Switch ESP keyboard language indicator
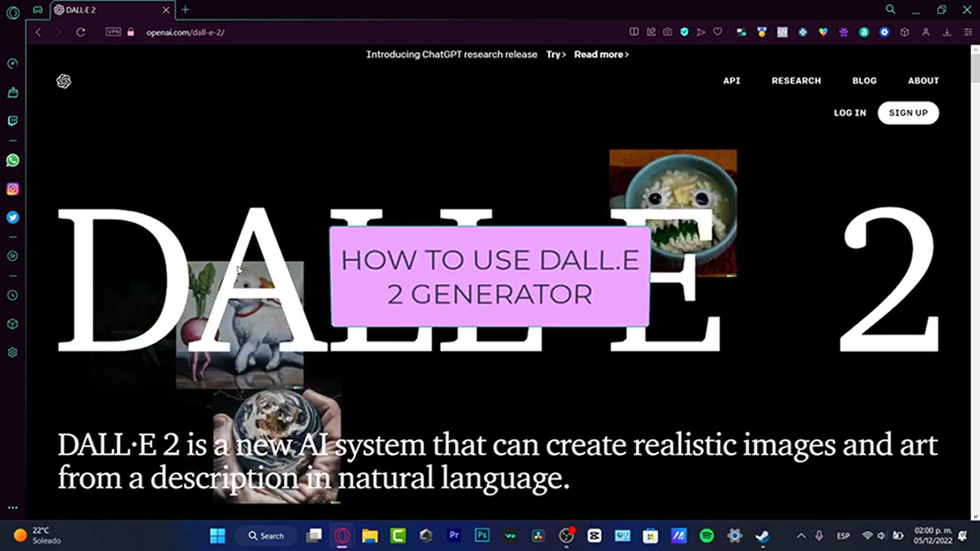Viewport: 980px width, 551px height. click(843, 536)
